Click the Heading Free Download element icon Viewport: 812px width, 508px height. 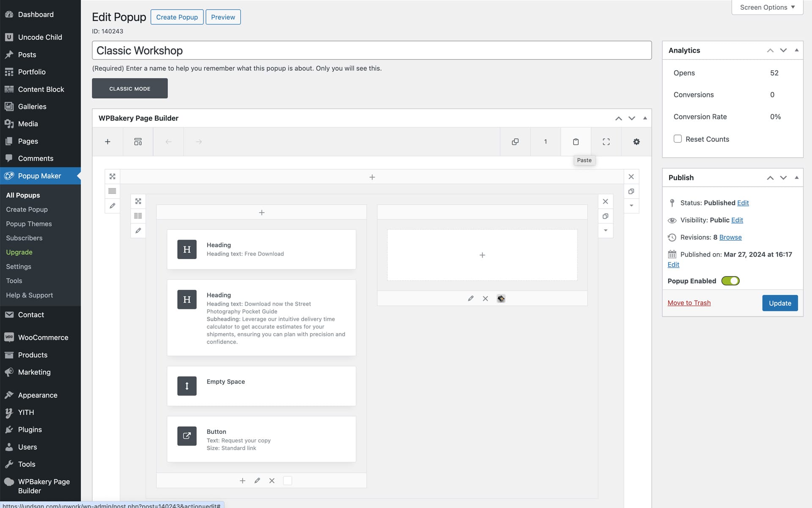pyautogui.click(x=187, y=249)
